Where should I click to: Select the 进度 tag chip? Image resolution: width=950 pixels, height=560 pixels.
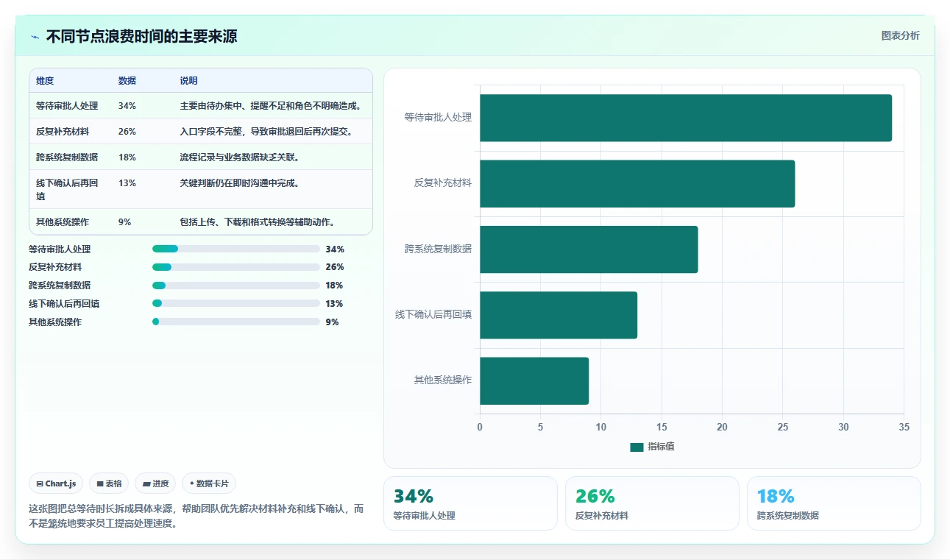[x=155, y=483]
